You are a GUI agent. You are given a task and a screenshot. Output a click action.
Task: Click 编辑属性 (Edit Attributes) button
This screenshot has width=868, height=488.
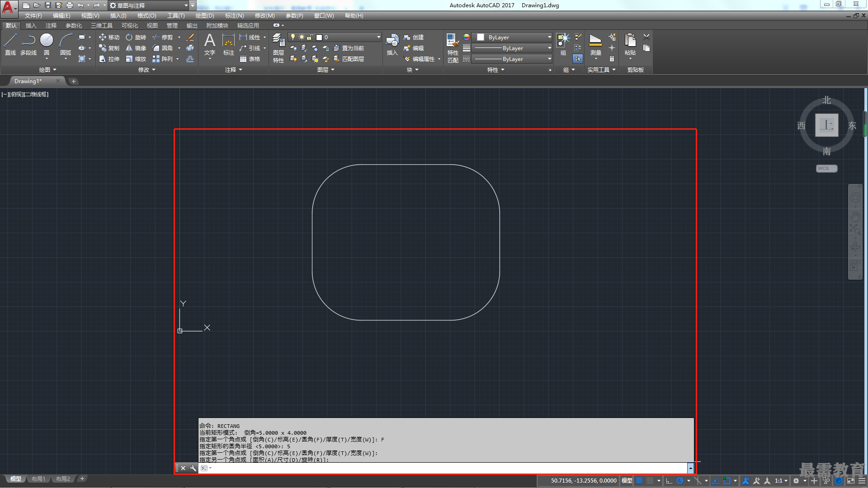point(419,59)
